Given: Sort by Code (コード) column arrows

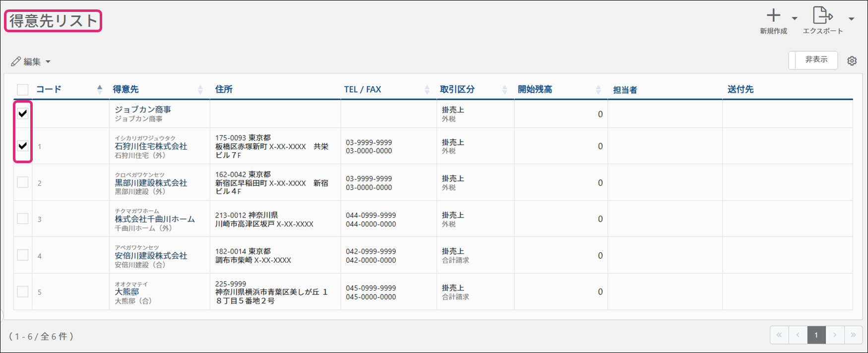Looking at the screenshot, I should (100, 89).
